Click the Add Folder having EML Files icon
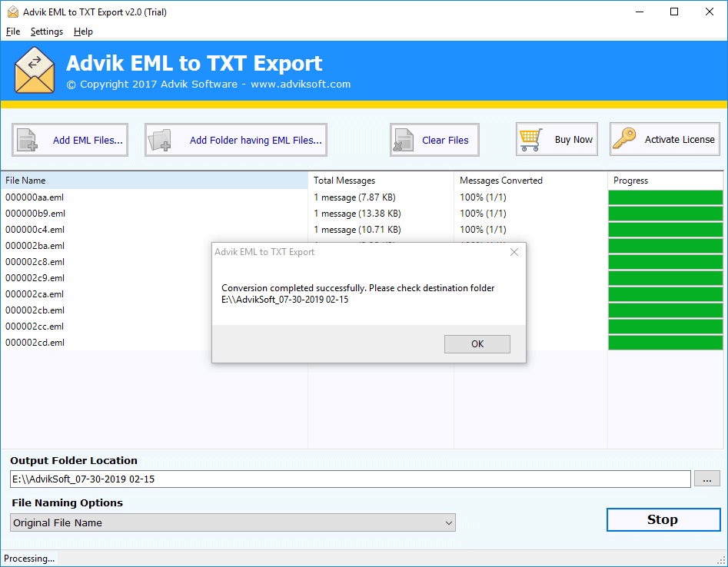This screenshot has width=728, height=567. pos(160,140)
